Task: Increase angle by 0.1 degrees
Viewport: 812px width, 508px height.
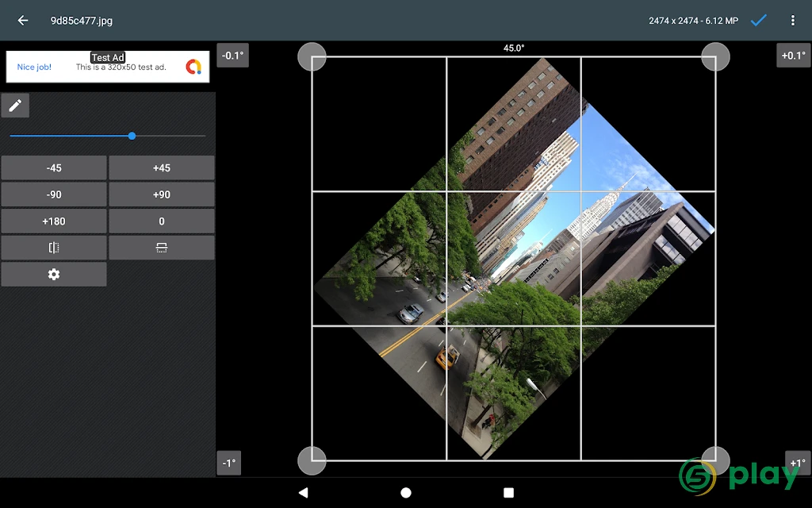Action: tap(793, 56)
